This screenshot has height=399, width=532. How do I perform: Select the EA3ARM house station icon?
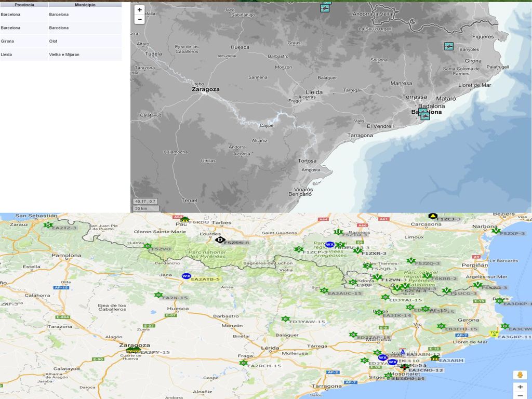(435, 358)
